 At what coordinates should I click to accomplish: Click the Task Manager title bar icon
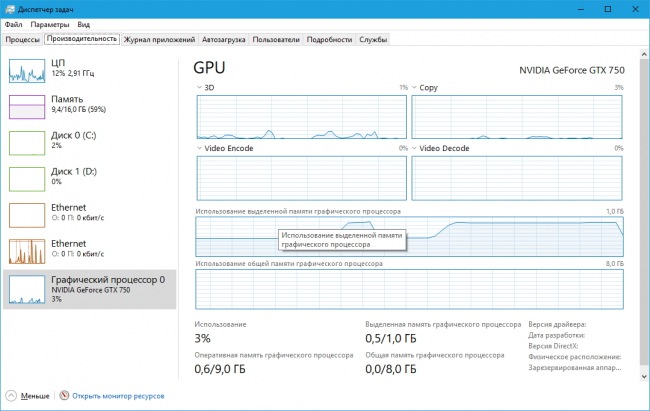10,9
